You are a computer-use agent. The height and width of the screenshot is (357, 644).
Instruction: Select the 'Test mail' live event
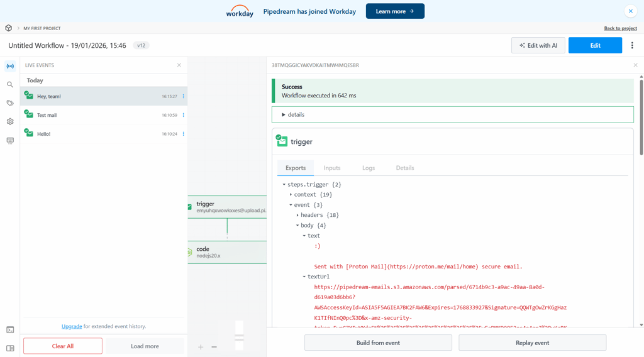pyautogui.click(x=104, y=115)
